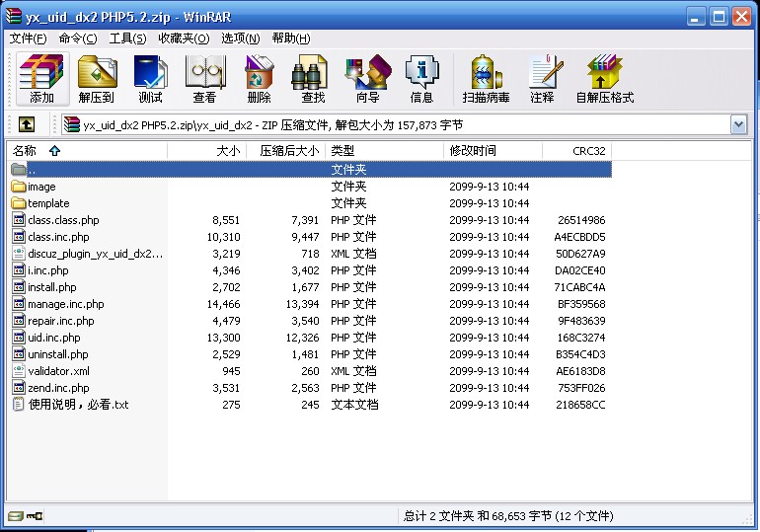Click the 使用说明，必看.txt file icon
This screenshot has height=532, width=760.
tap(19, 405)
